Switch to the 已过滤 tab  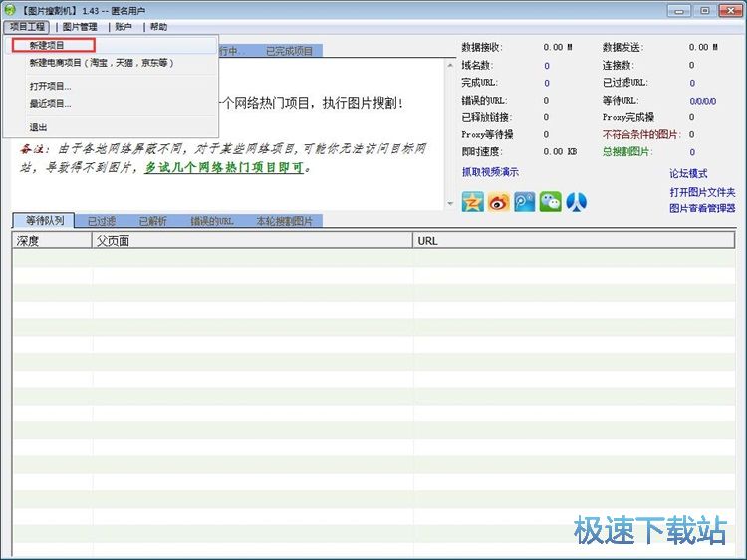tap(102, 221)
